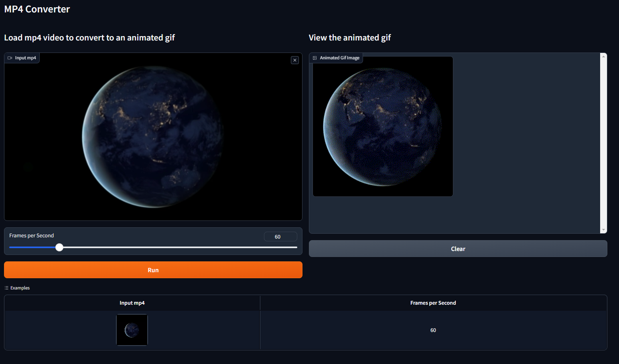Click the Frames per Second column header
The image size is (619, 364).
coord(433,303)
